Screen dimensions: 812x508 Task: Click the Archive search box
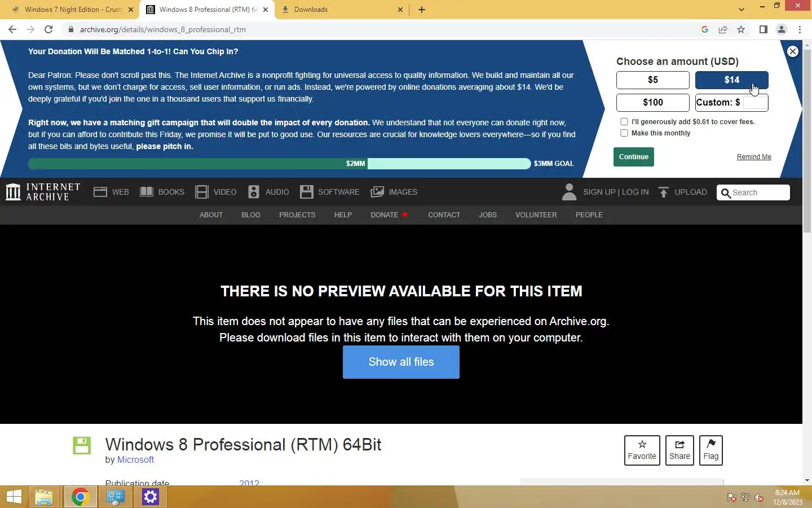pos(753,192)
